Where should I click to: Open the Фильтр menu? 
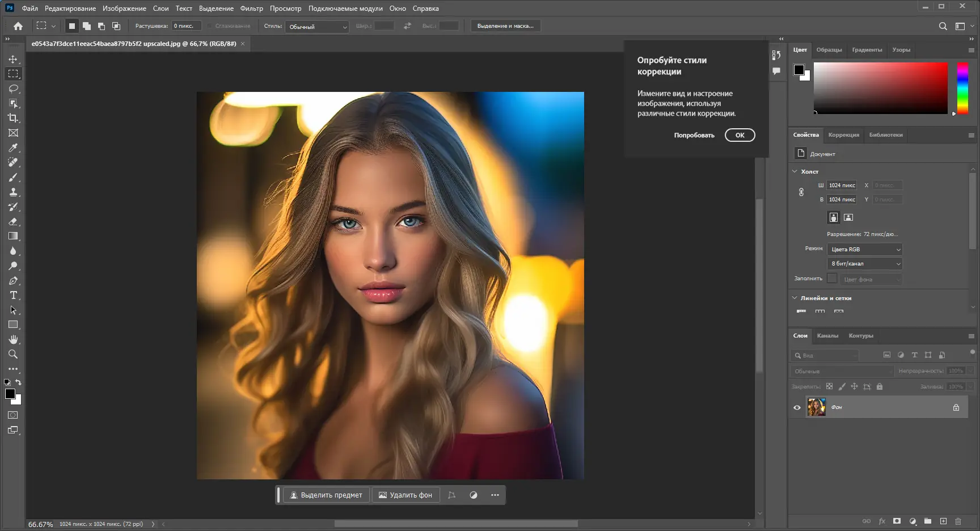(x=251, y=8)
